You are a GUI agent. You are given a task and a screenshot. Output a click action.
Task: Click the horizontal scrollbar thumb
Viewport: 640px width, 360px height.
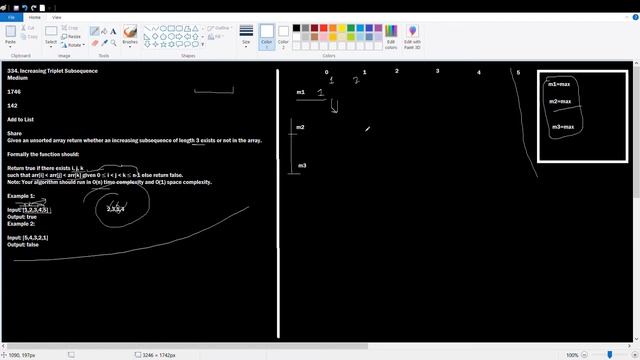pyautogui.click(x=188, y=346)
